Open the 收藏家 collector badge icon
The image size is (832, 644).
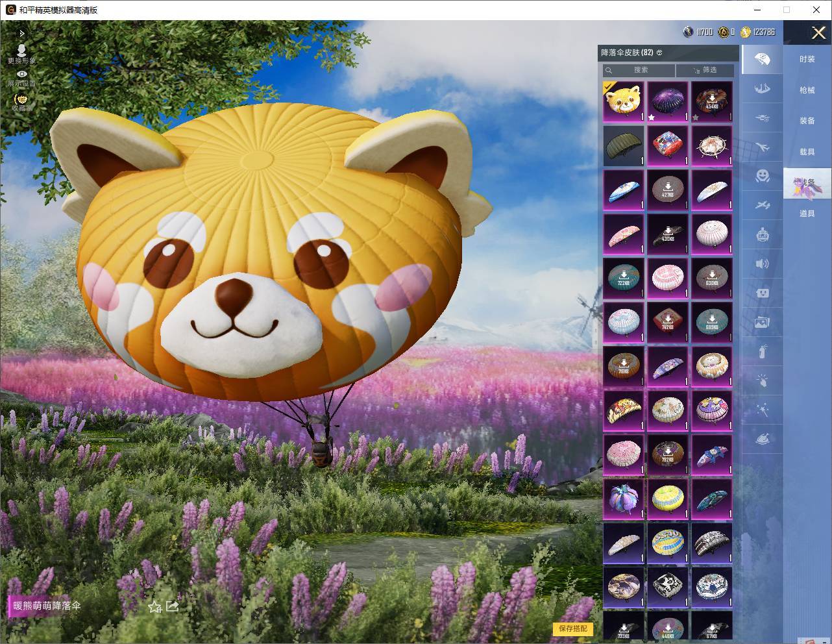coord(22,101)
